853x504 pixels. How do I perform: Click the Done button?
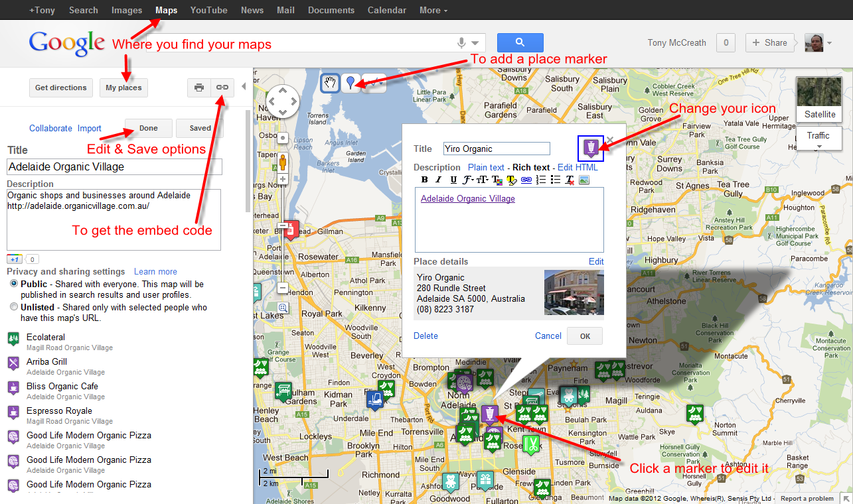point(149,128)
